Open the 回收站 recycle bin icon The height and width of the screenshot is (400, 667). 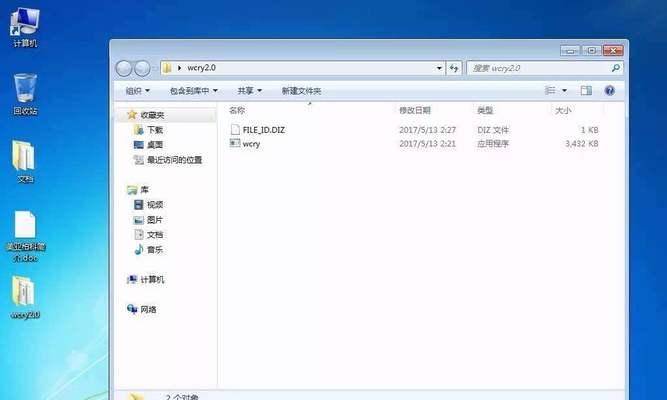click(x=25, y=94)
